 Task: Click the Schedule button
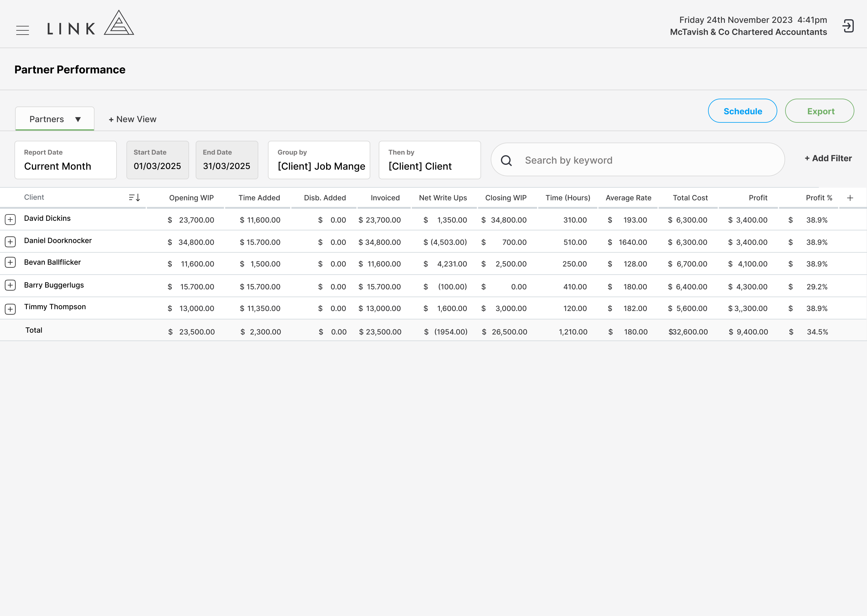pyautogui.click(x=742, y=111)
